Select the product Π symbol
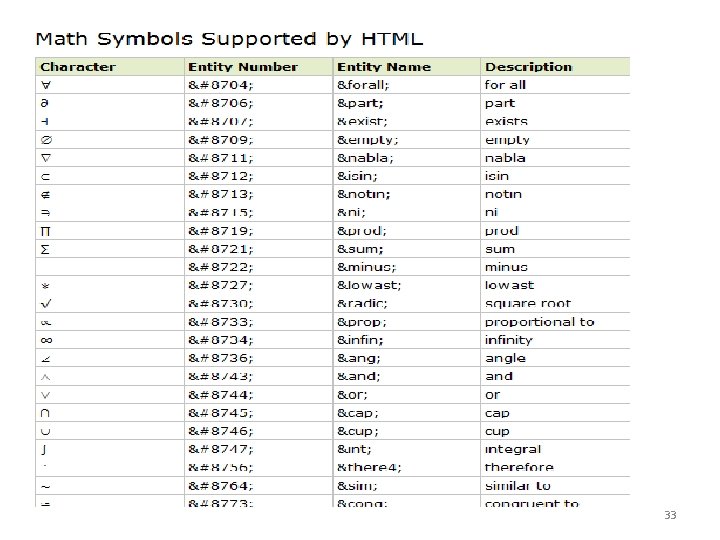Viewport: 720px width, 540px height. [45, 231]
